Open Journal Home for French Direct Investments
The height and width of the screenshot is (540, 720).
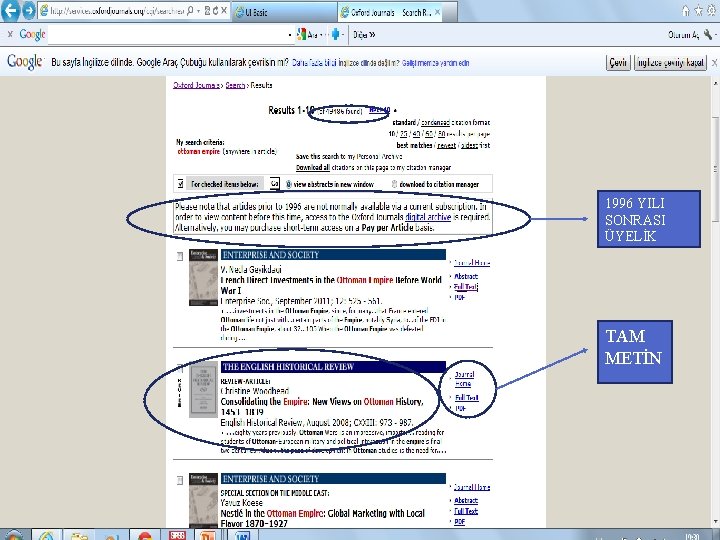pos(472,263)
